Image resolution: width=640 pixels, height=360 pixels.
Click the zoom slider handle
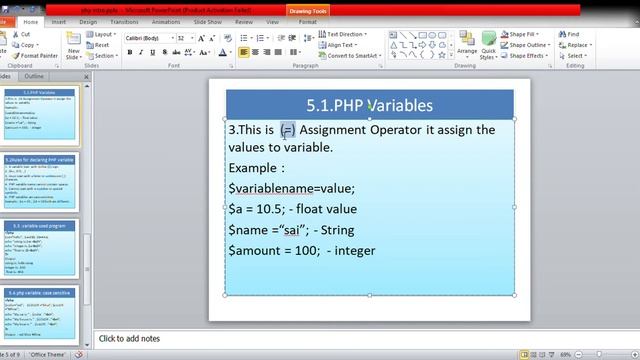pyautogui.click(x=599, y=355)
